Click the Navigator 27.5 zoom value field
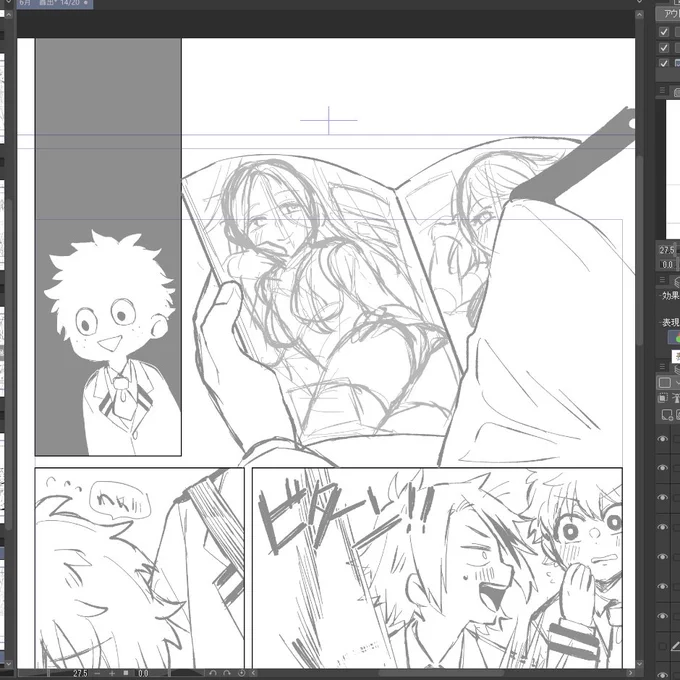Viewport: 680px width, 680px height. (667, 250)
